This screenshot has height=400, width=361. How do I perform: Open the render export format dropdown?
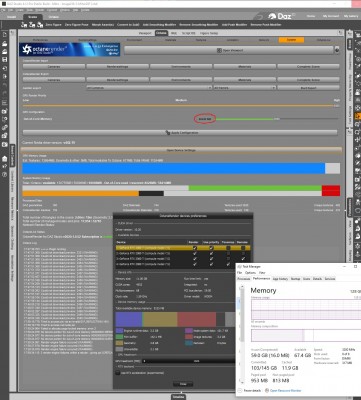[x=149, y=88]
